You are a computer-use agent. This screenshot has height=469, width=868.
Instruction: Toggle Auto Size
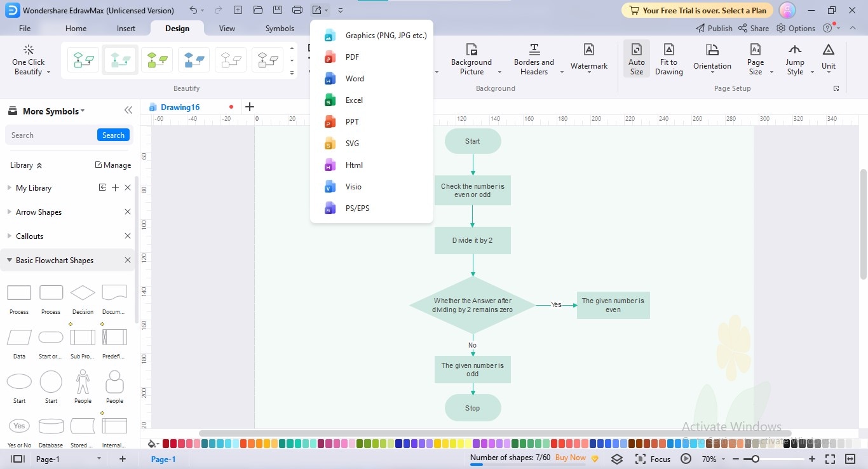pyautogui.click(x=637, y=59)
